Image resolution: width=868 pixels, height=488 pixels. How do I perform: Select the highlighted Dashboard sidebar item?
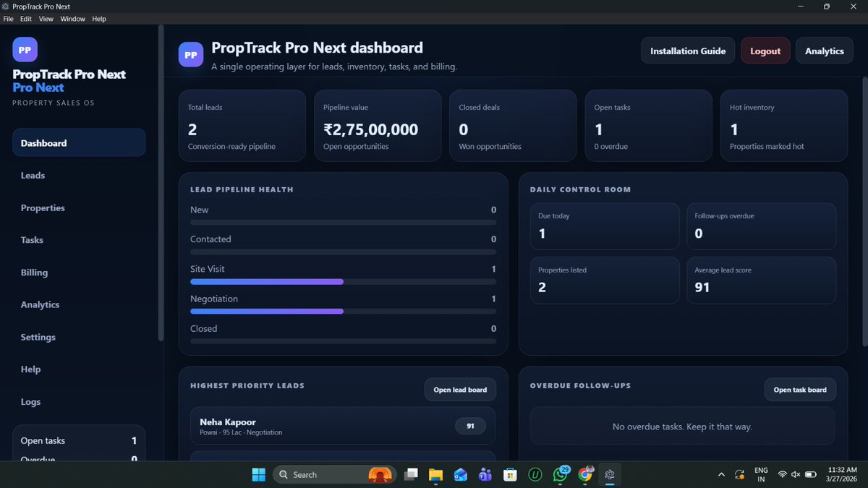(79, 142)
